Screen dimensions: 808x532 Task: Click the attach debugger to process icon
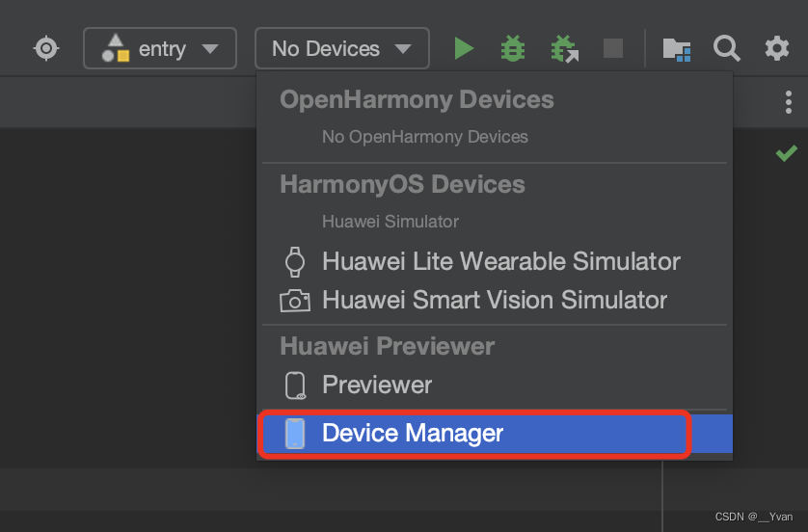(564, 49)
